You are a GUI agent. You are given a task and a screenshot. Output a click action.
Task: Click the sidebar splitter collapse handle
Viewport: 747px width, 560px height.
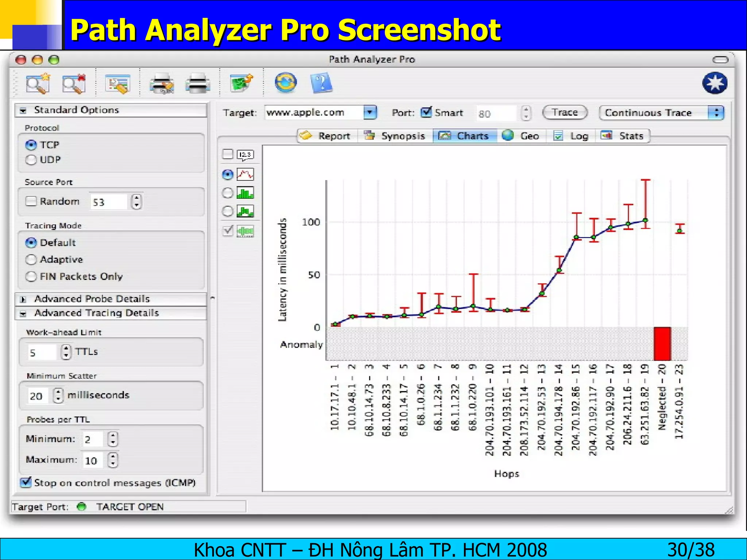213,298
